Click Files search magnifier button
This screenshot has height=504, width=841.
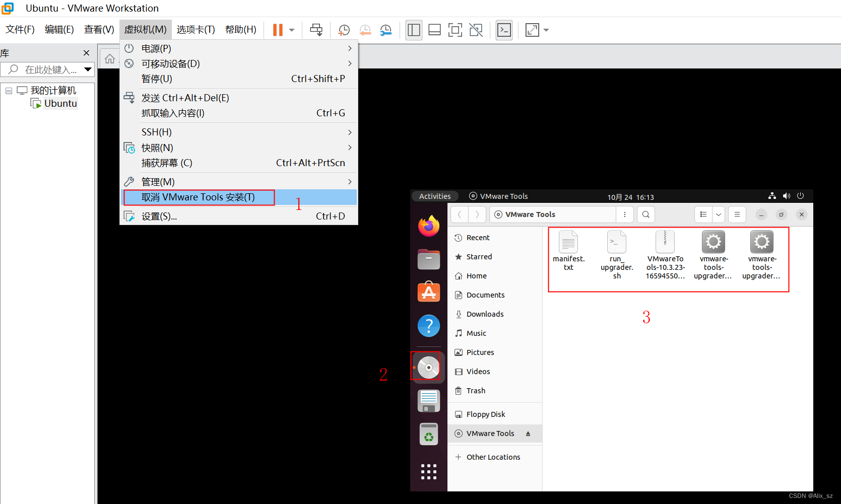tap(646, 214)
